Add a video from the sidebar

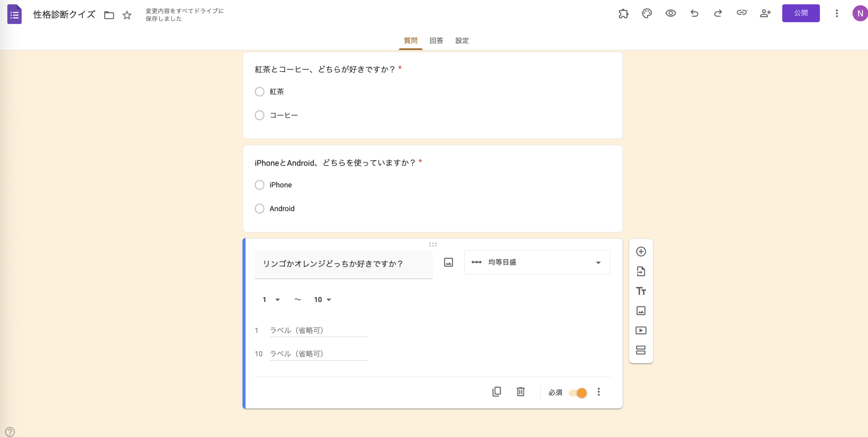click(x=641, y=330)
